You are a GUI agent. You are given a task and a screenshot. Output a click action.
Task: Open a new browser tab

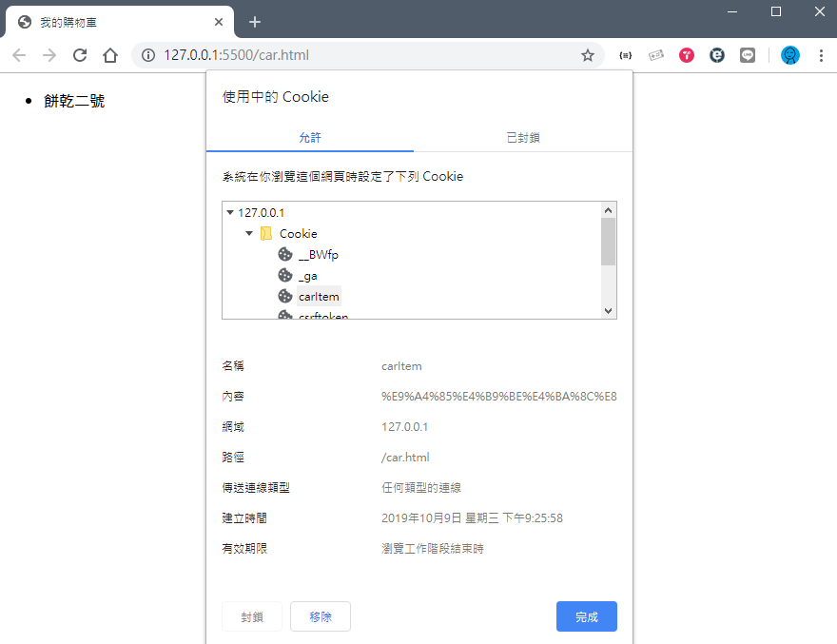click(x=254, y=22)
